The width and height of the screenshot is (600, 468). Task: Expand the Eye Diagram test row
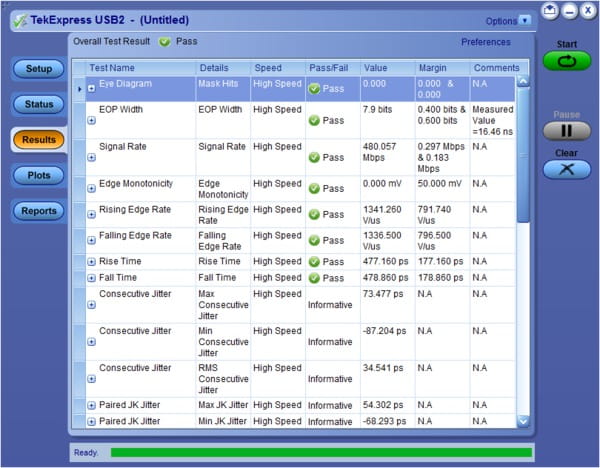[x=92, y=89]
